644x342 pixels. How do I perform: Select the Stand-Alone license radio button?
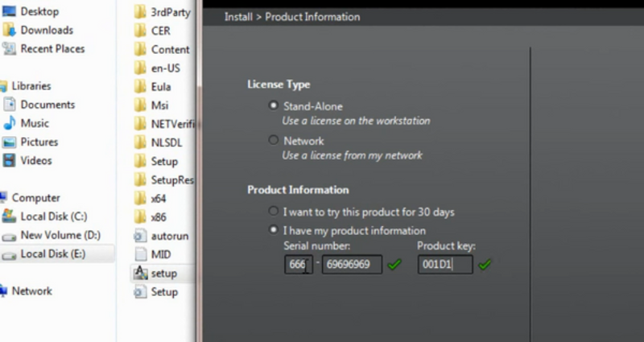(x=273, y=105)
